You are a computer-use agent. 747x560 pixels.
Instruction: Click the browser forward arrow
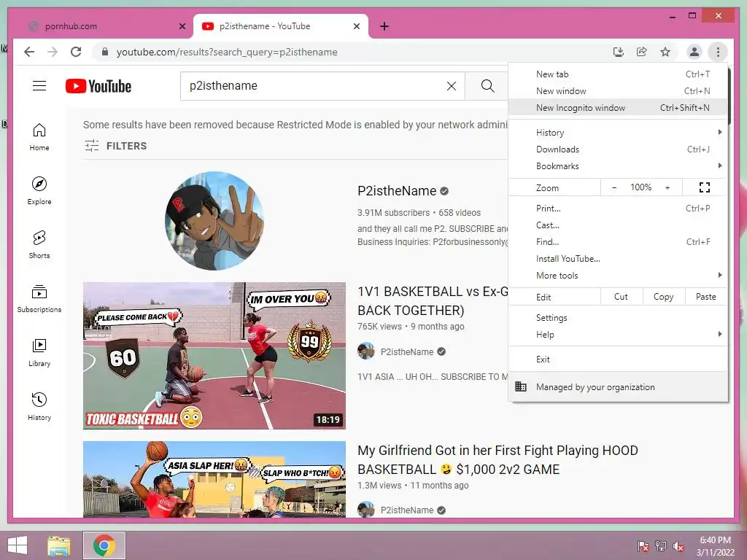(53, 52)
